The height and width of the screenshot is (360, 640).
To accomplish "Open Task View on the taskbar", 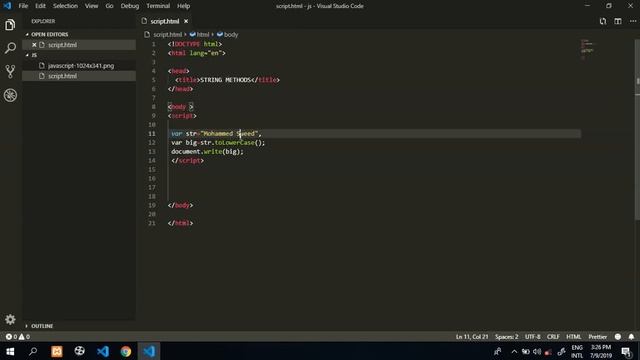I will [80, 351].
